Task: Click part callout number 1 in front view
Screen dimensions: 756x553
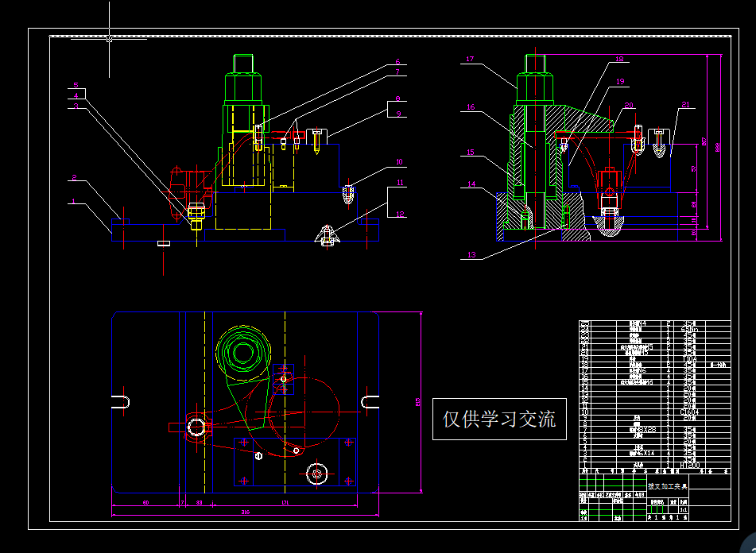Action: [x=74, y=201]
